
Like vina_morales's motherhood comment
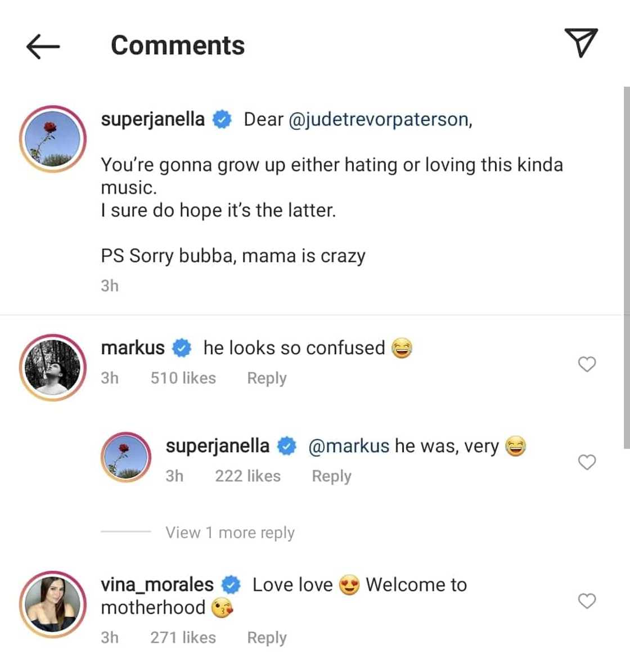587,601
